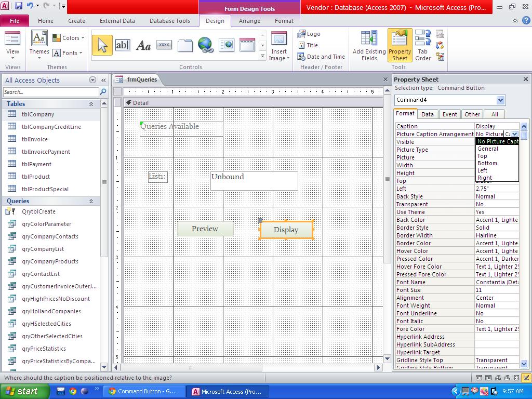
Task: Select the Button control tool
Action: (x=164, y=45)
